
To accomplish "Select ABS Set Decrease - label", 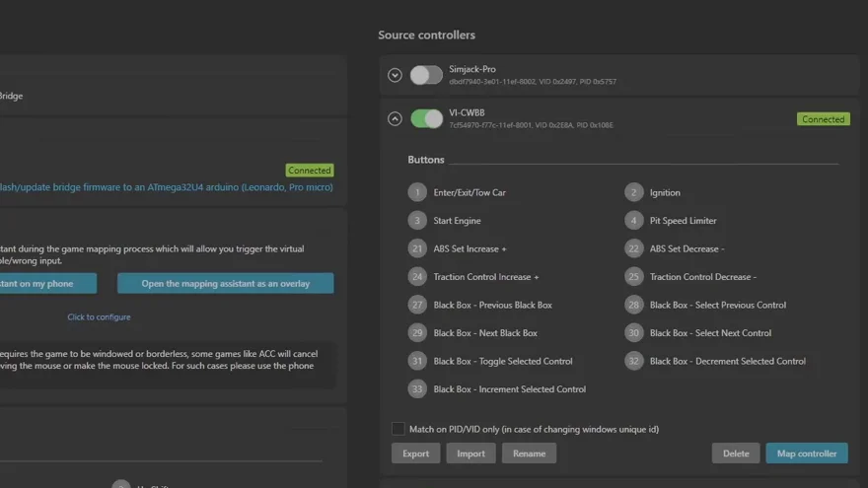I will click(687, 248).
